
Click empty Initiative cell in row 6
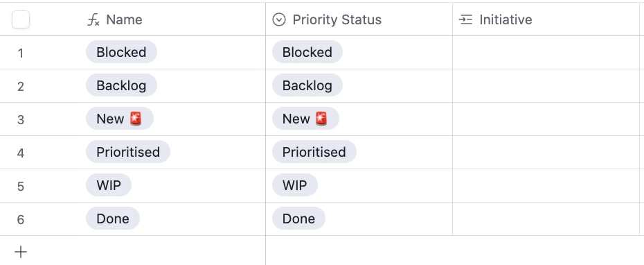[546, 219]
